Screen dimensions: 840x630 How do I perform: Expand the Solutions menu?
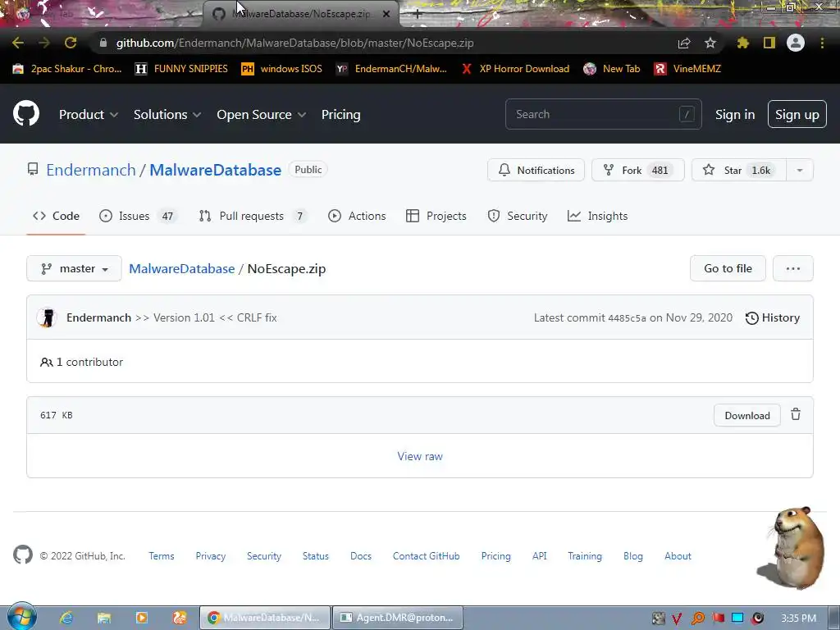tap(167, 115)
